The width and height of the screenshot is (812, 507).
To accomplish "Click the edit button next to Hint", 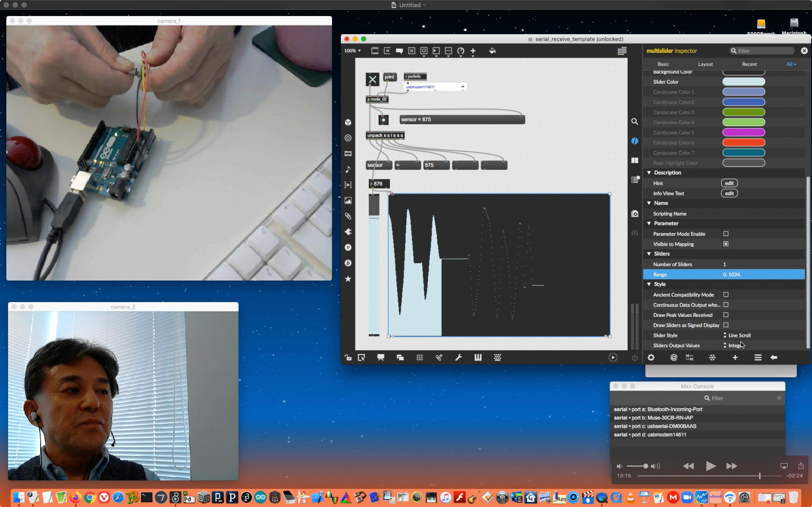I will pyautogui.click(x=729, y=183).
